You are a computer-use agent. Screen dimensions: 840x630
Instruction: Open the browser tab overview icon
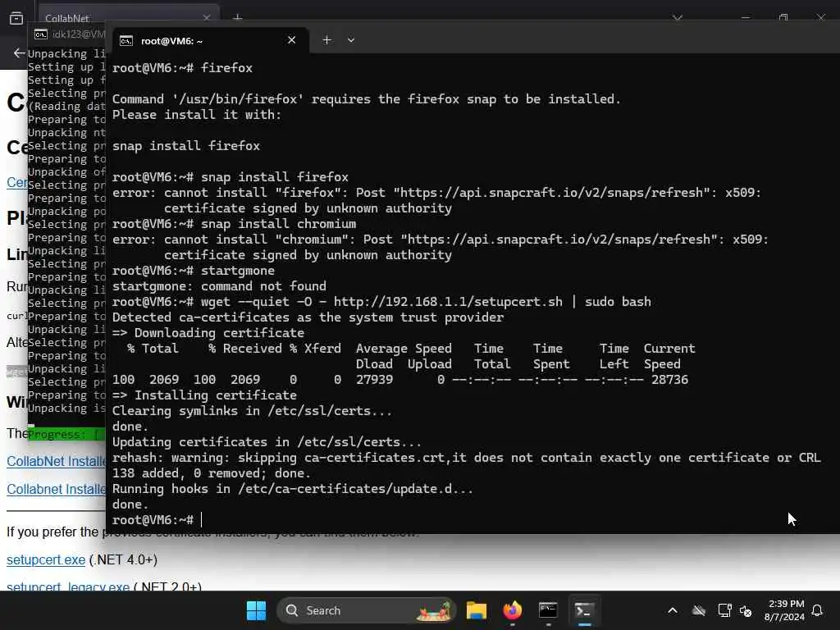click(16, 18)
